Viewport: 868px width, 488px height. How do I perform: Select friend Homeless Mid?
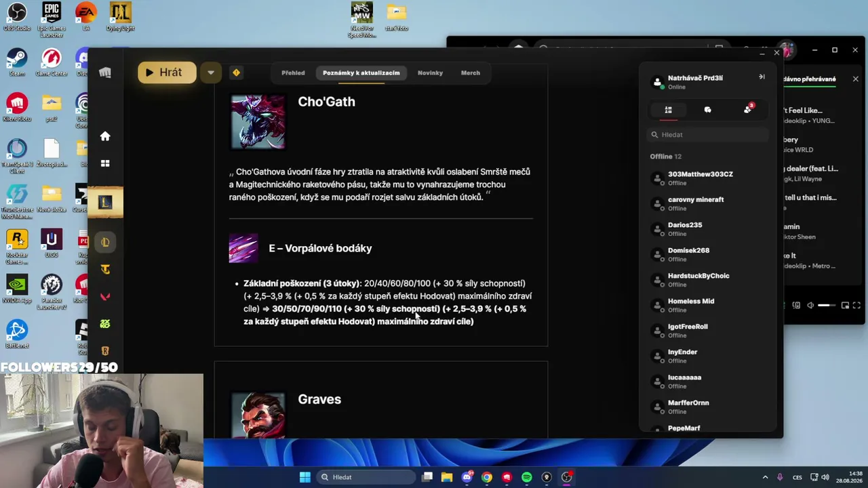pos(709,306)
